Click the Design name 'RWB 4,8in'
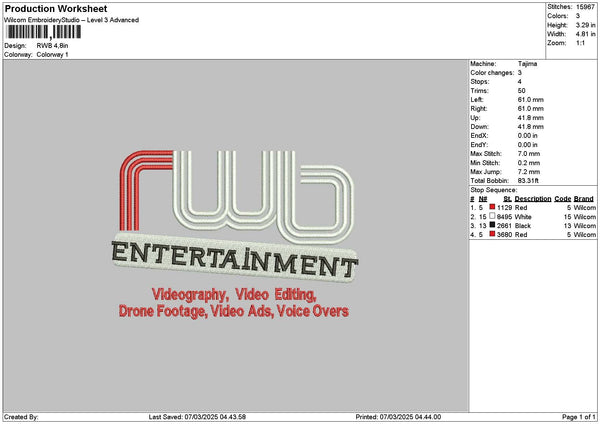This screenshot has width=600, height=424. tap(52, 46)
